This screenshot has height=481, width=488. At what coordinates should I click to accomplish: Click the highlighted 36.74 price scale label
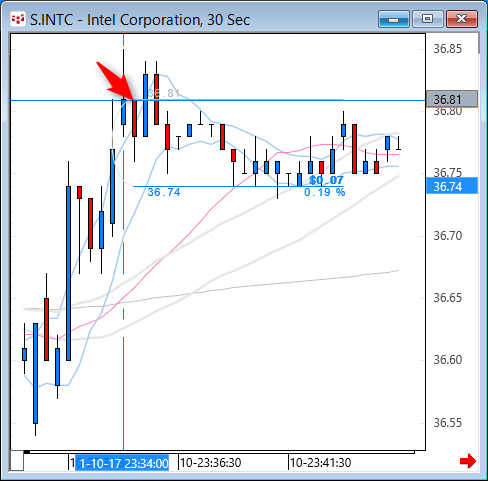click(452, 186)
